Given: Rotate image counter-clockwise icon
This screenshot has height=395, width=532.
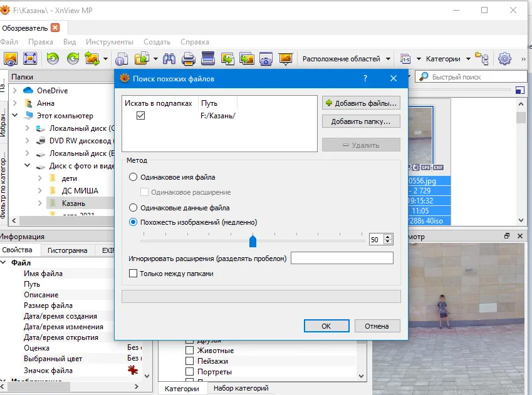Looking at the screenshot, I should click(53, 59).
